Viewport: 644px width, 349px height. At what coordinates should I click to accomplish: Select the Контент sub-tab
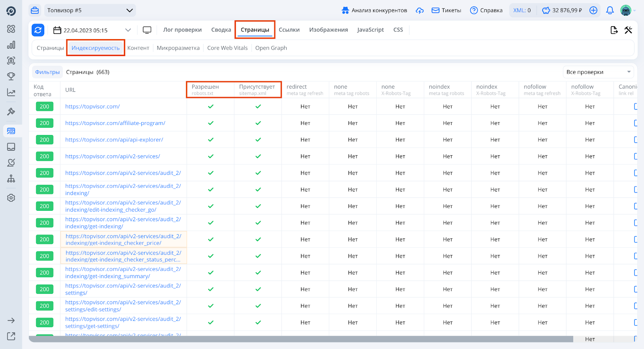tap(138, 48)
